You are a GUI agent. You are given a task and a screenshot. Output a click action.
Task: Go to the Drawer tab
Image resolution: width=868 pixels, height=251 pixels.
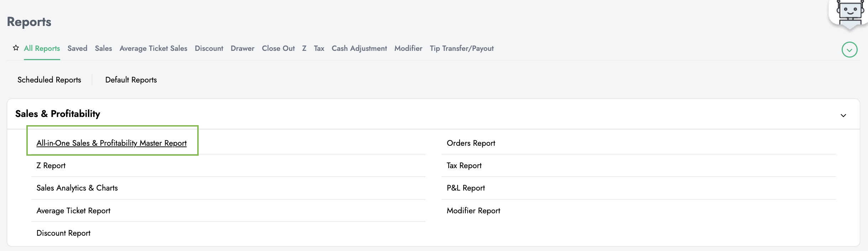coord(242,48)
